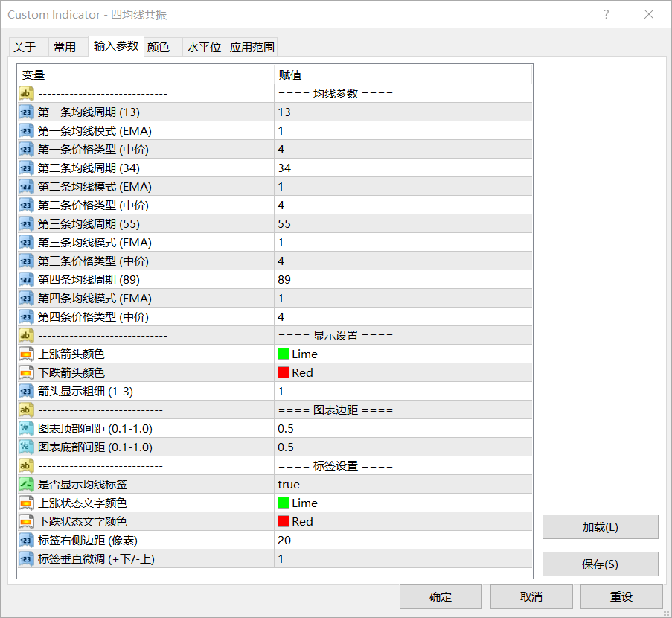Open help with the ? button
The height and width of the screenshot is (618, 672).
click(x=606, y=15)
